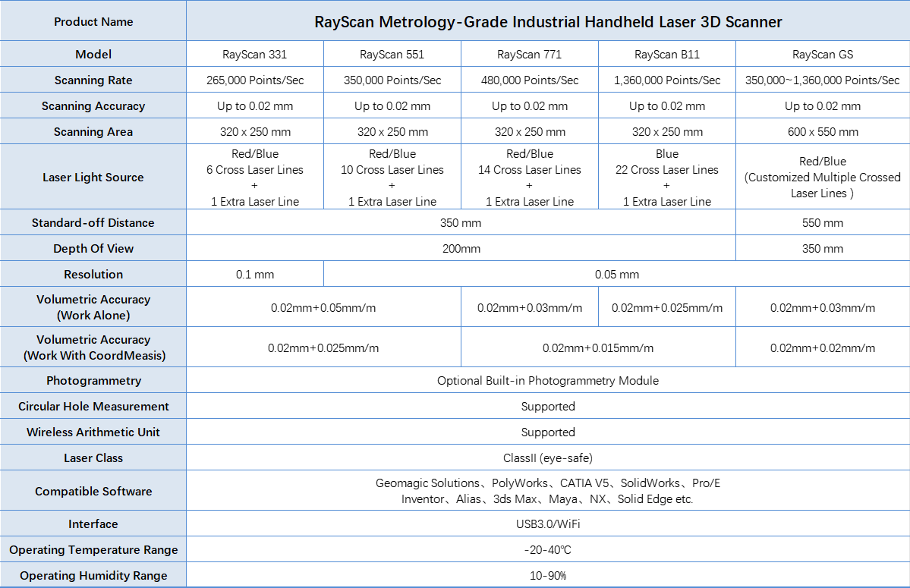Viewport: 910px width, 588px height.
Task: Click the '6 Cross Laser Lines' text
Action: (255, 170)
